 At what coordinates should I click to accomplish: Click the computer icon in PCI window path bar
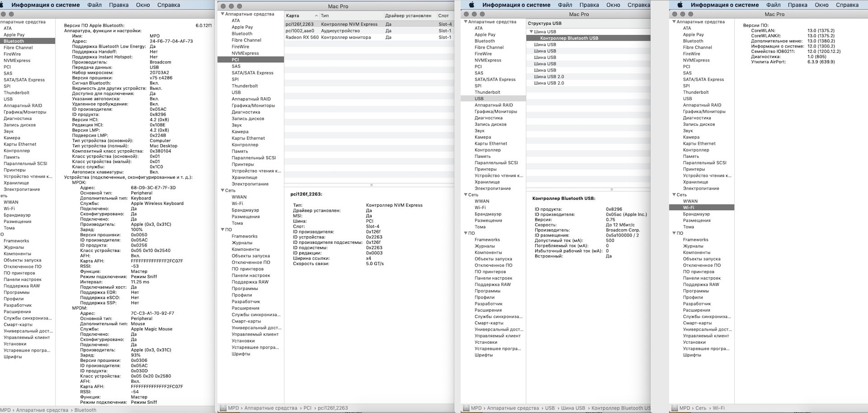[222, 408]
